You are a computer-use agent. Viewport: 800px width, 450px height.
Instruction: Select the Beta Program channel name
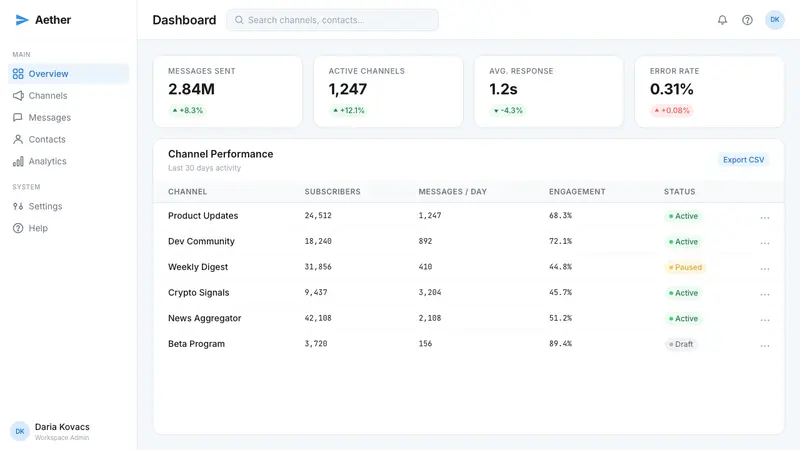[x=196, y=344]
